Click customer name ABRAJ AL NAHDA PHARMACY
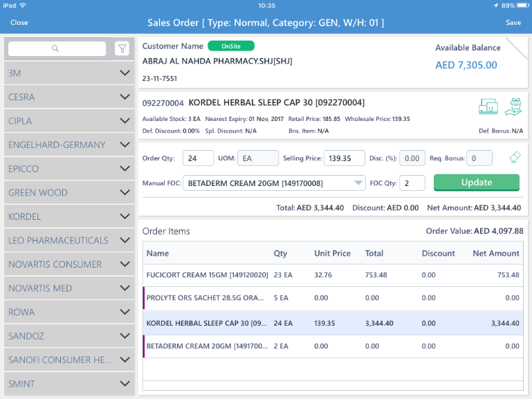Image resolution: width=532 pixels, height=399 pixels. pos(217,61)
